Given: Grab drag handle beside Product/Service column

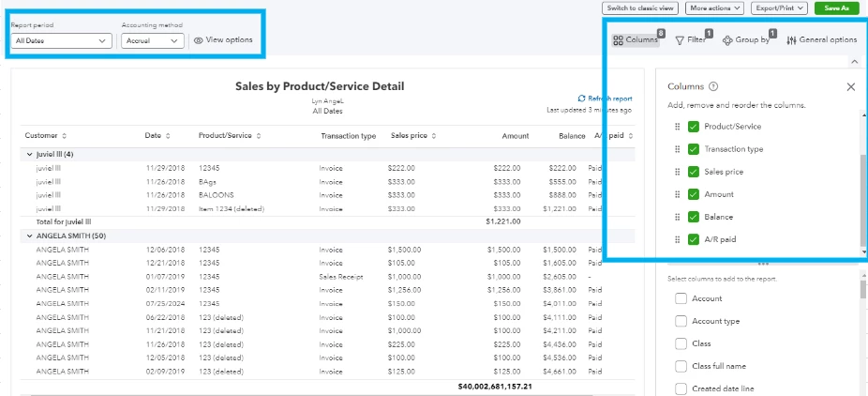Looking at the screenshot, I should pyautogui.click(x=677, y=127).
